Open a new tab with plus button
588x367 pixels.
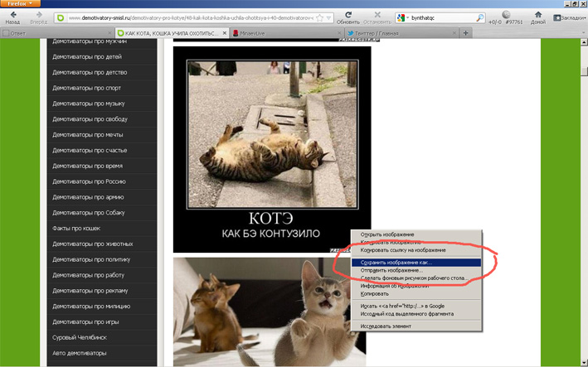[x=466, y=33]
